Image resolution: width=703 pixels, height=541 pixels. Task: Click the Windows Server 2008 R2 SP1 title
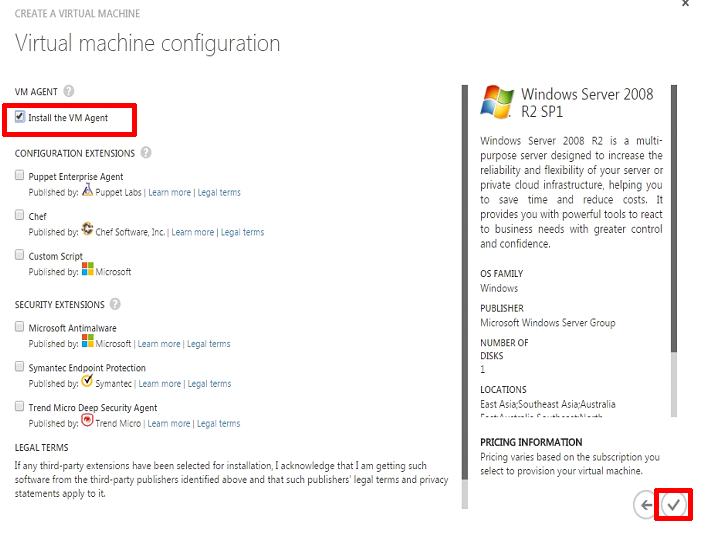tap(587, 103)
